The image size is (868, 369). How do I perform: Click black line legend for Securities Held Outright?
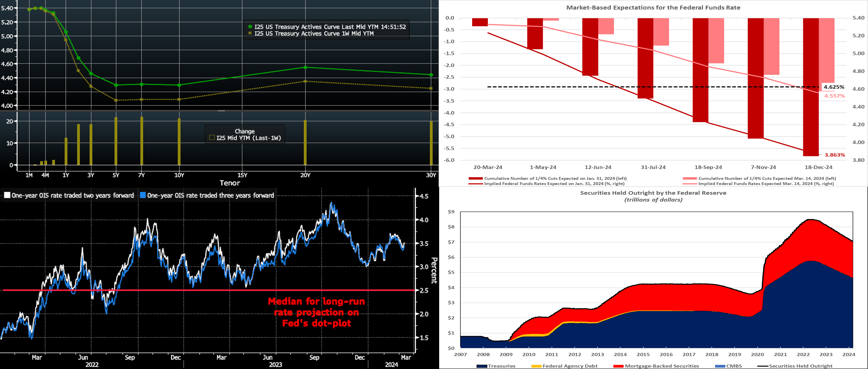(762, 366)
